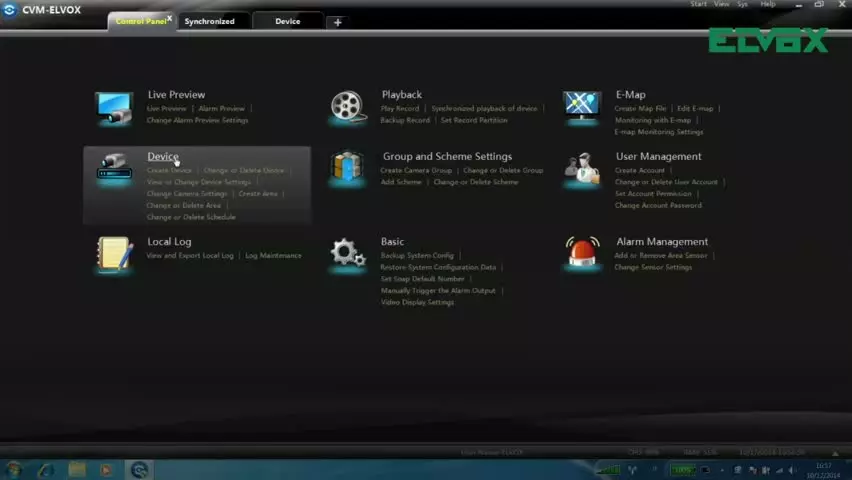This screenshot has width=852, height=480.
Task: Open the View menu
Action: click(722, 4)
